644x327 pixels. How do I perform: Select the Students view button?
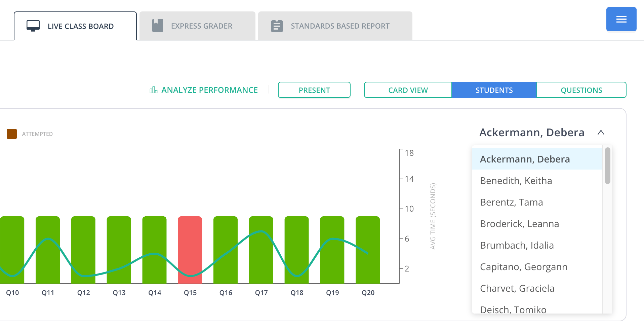494,90
